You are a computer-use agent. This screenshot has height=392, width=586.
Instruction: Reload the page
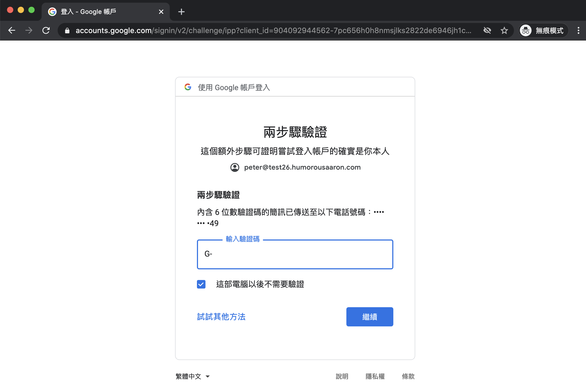(x=46, y=30)
